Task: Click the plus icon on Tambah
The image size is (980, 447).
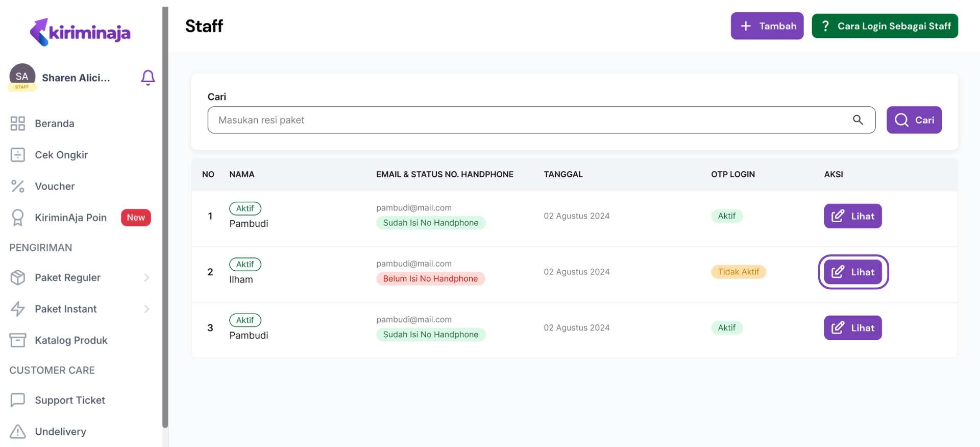Action: [x=746, y=26]
